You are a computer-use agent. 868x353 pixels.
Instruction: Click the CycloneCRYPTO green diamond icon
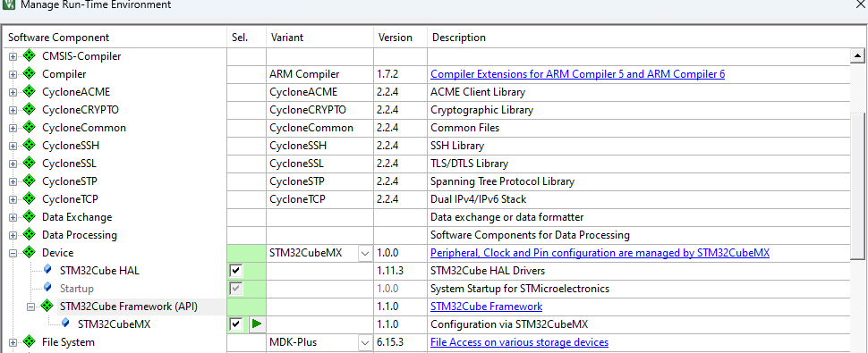[x=30, y=109]
